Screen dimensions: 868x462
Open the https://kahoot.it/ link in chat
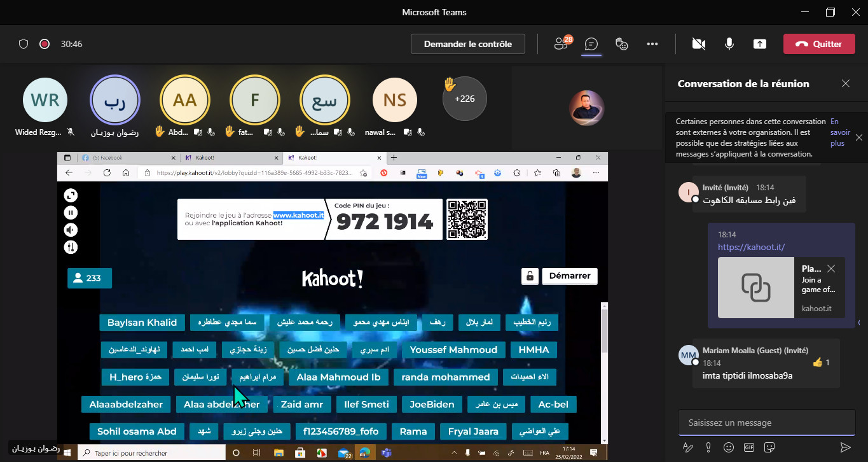click(751, 247)
